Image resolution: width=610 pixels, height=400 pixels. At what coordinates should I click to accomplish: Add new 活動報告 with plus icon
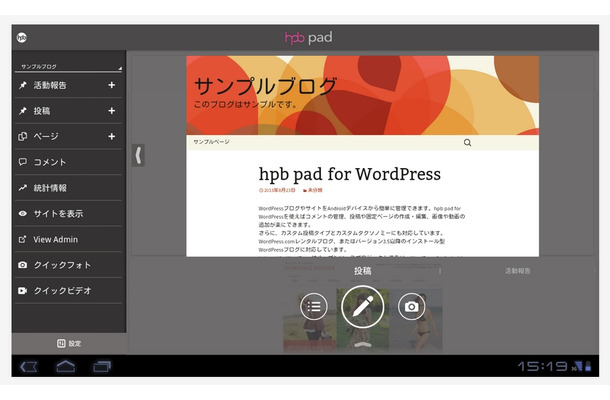tap(112, 85)
